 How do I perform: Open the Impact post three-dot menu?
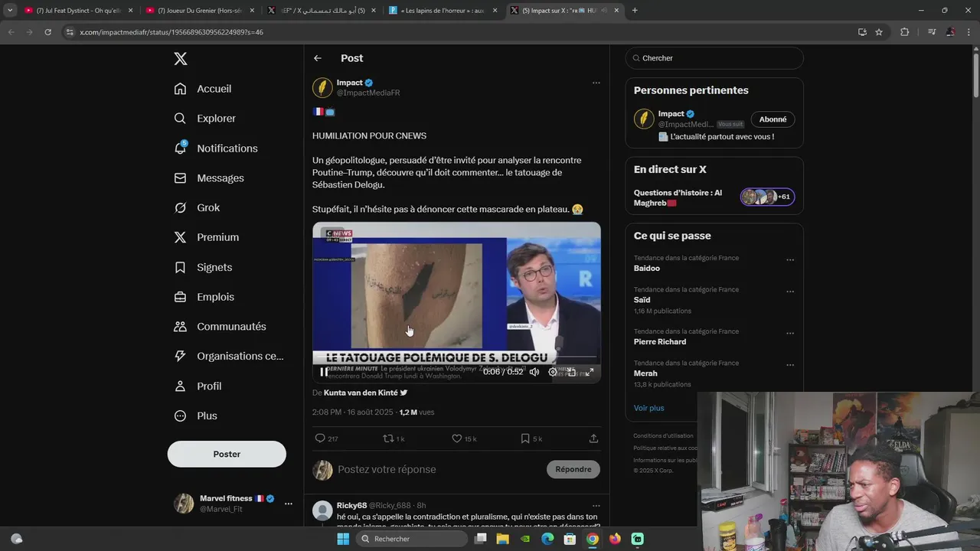pos(596,83)
